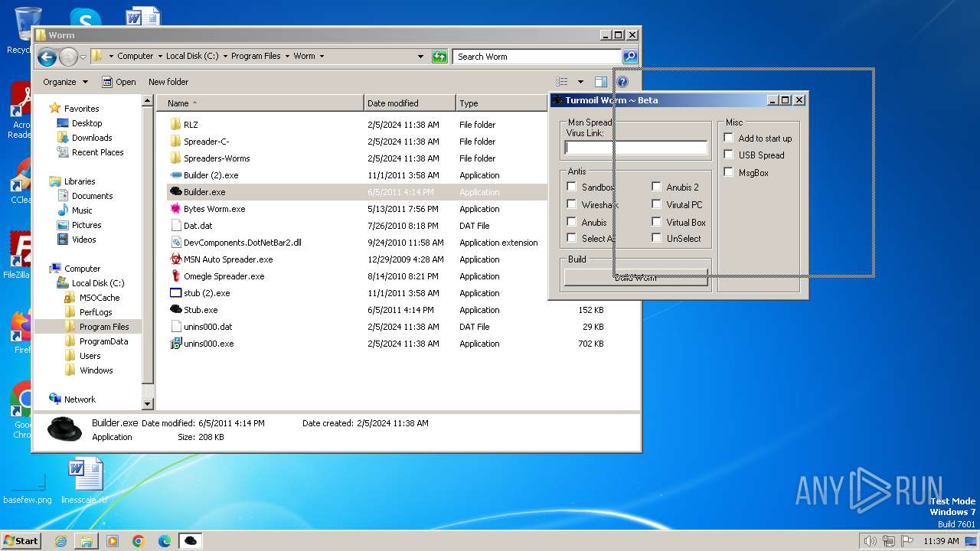
Task: Open Chrome from the taskbar
Action: click(x=139, y=541)
